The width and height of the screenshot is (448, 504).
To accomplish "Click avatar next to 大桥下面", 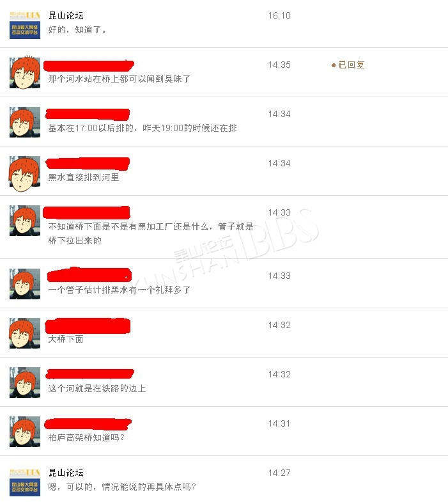I will click(25, 333).
